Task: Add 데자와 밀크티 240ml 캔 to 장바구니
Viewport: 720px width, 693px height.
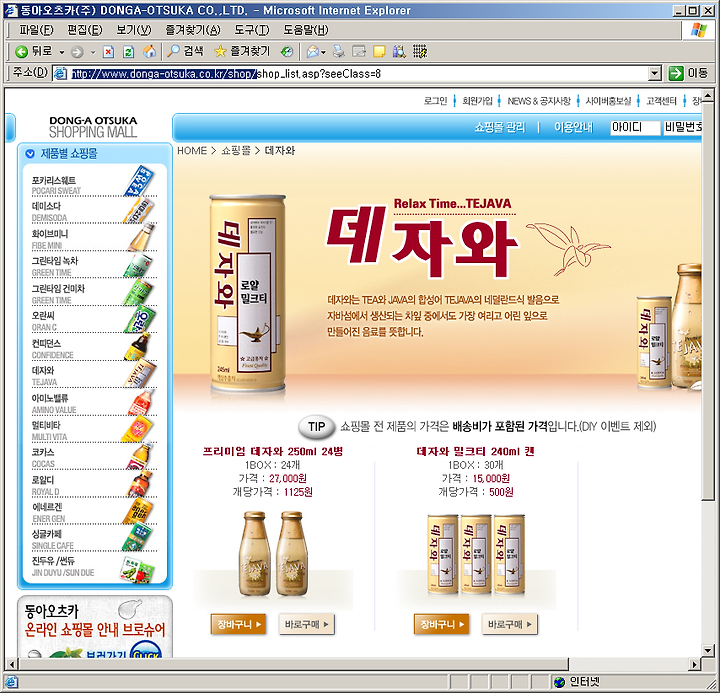Action: click(x=441, y=624)
